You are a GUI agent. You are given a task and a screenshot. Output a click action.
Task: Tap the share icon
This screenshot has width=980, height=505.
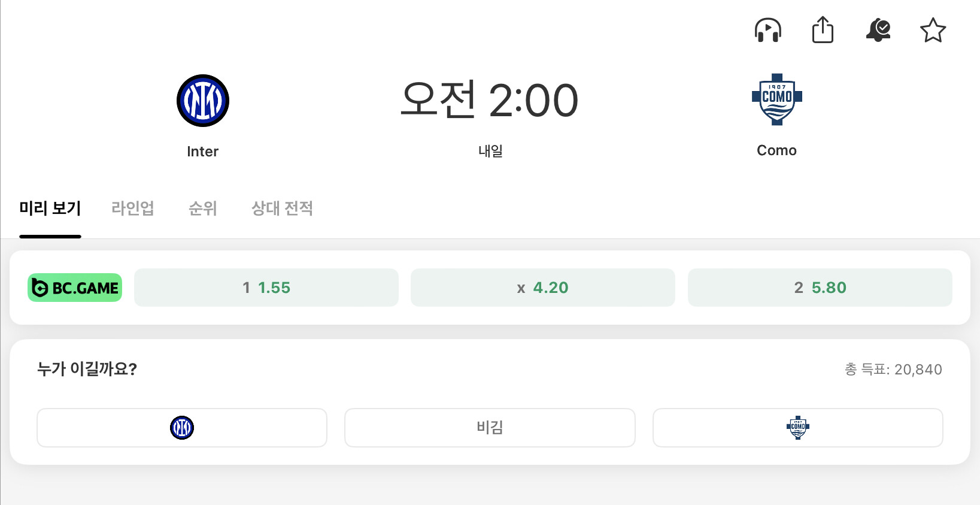click(823, 30)
